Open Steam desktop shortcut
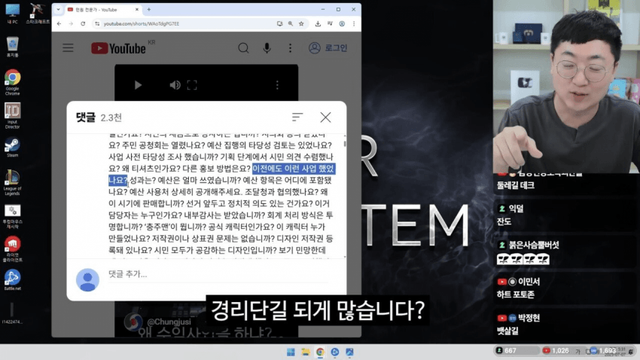 click(x=13, y=147)
